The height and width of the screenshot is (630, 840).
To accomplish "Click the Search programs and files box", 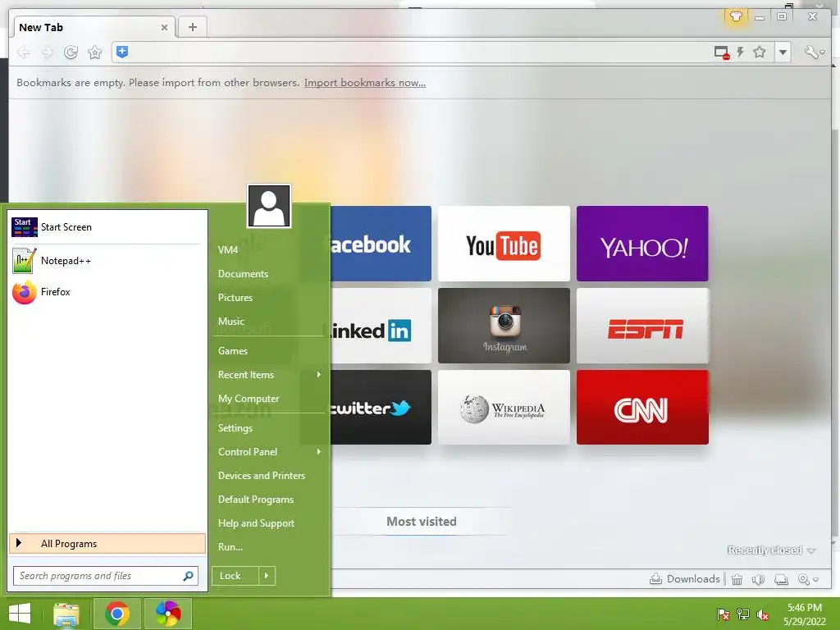I will pos(106,576).
